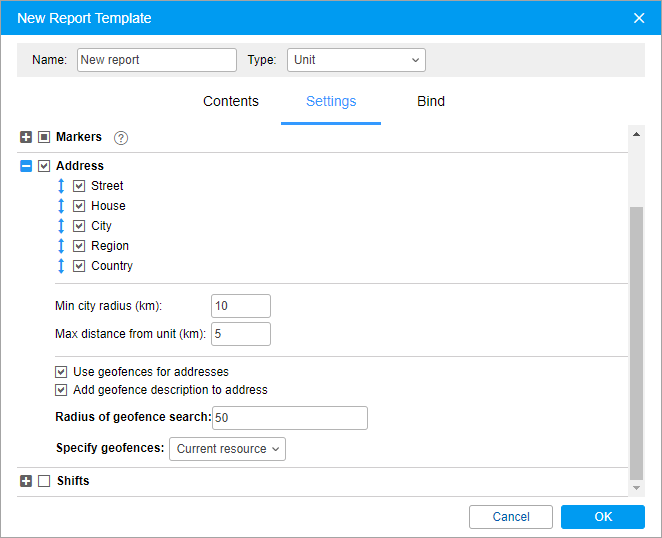
Task: Switch to the Bind tab
Action: click(x=431, y=101)
